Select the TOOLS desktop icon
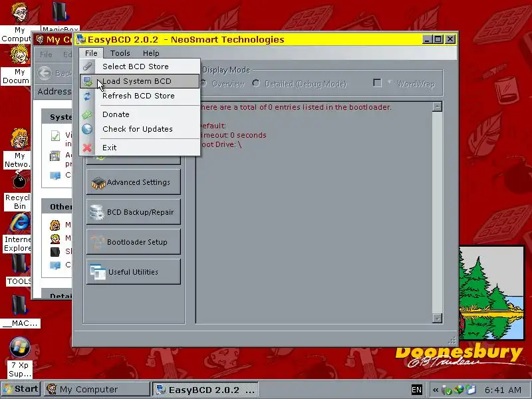532x399 pixels. (19, 264)
